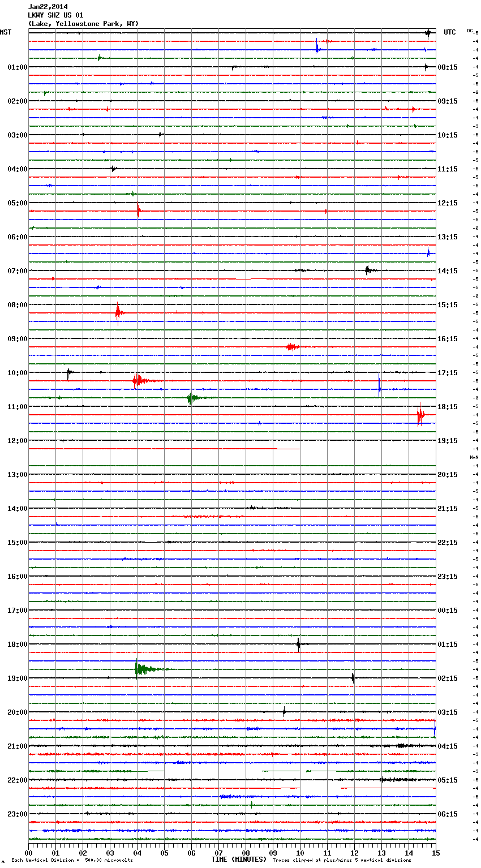The image size is (481, 868).
Task: Select the "08:00" MST time label
Action: click(18, 305)
